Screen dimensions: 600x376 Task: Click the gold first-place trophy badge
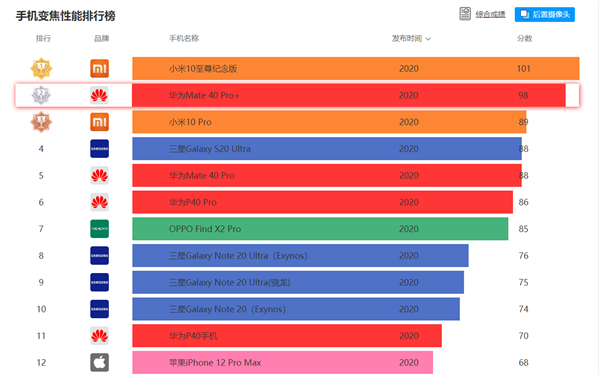click(41, 68)
